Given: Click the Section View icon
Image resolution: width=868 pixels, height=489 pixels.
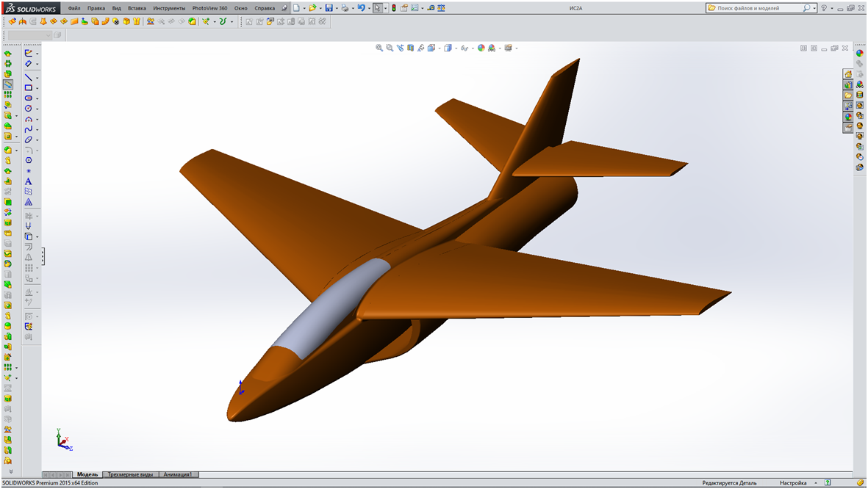Looking at the screenshot, I should (x=411, y=48).
